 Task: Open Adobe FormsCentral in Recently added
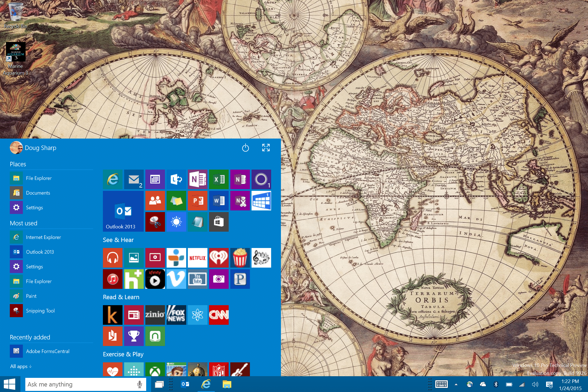pos(51,351)
